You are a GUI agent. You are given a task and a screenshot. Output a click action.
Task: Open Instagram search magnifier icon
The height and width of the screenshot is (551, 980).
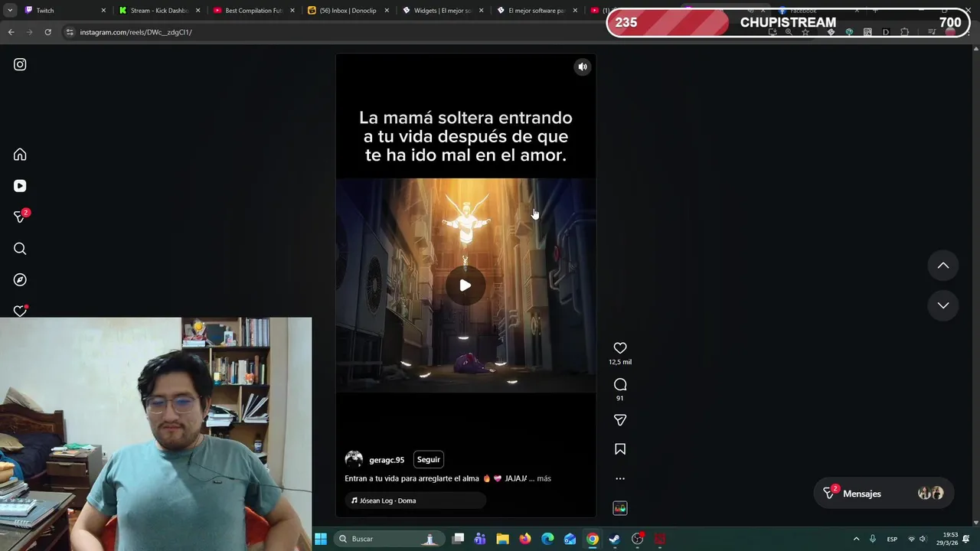tap(20, 249)
